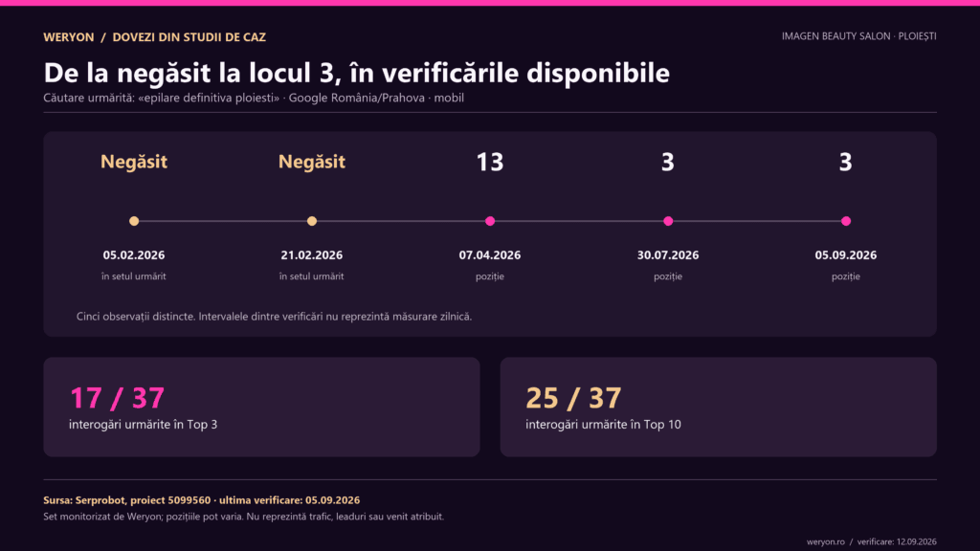Click 'interogări urmărite în Top 10' label
The image size is (980, 551).
click(603, 424)
